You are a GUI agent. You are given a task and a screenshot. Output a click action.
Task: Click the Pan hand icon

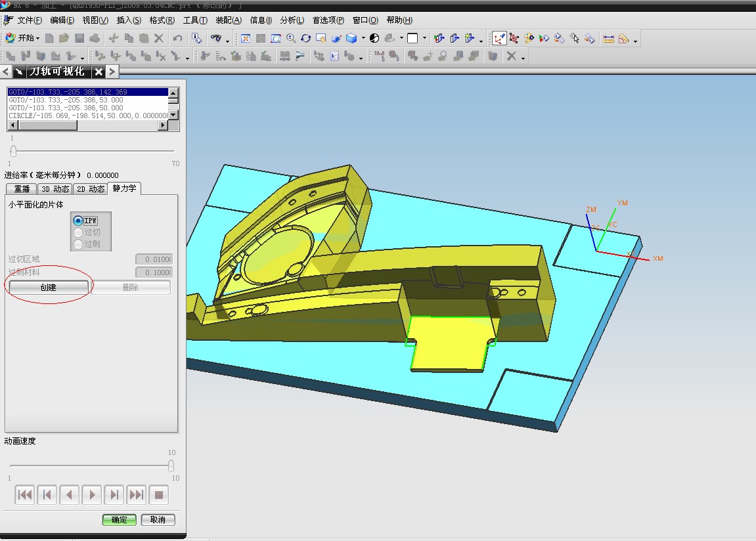point(321,39)
